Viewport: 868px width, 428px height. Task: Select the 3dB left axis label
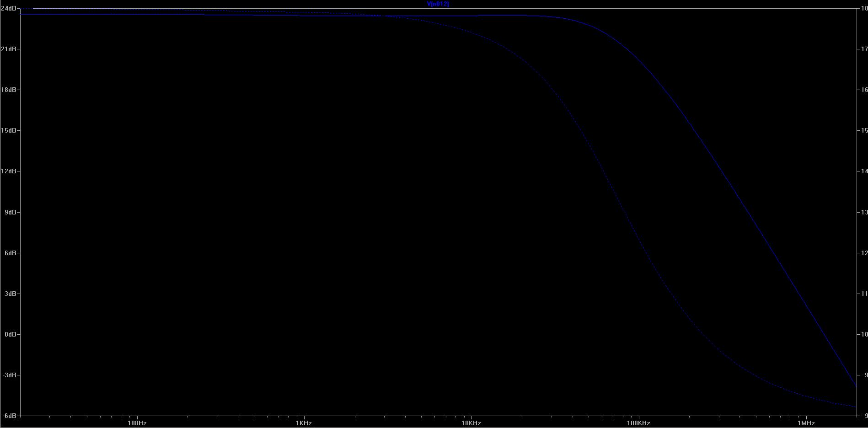point(10,294)
